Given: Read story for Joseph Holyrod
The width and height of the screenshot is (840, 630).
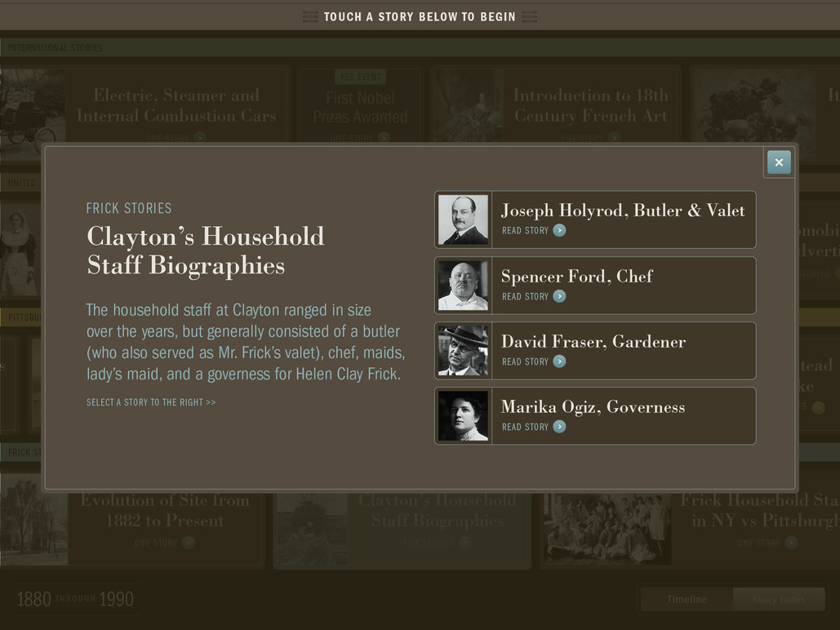Looking at the screenshot, I should pos(525,231).
